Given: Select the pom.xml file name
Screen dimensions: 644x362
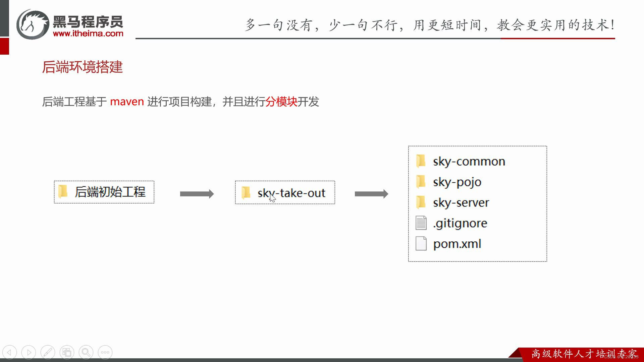Looking at the screenshot, I should (x=457, y=244).
